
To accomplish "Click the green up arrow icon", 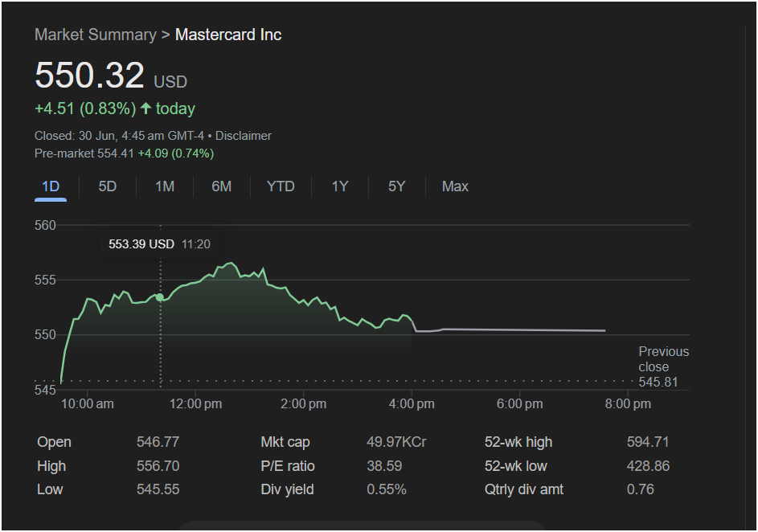I will (146, 108).
